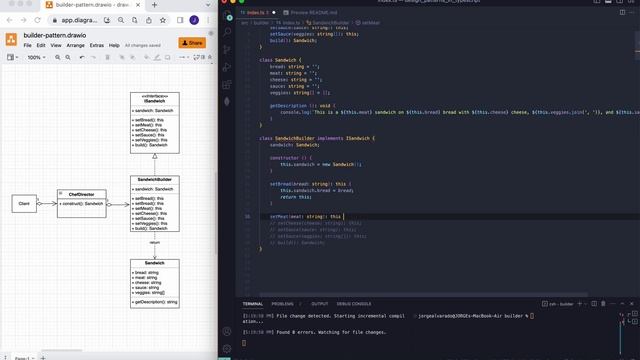Click the purple profile avatar in Chrome
Screen dimensions: 640x360
pyautogui.click(x=194, y=20)
